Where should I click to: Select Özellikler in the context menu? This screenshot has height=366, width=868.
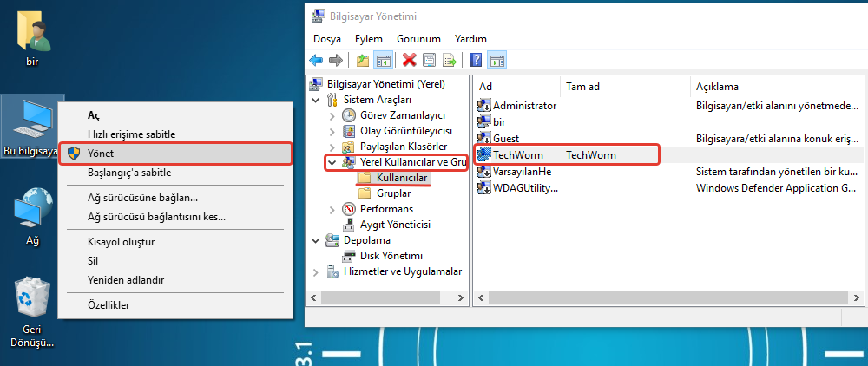(108, 305)
